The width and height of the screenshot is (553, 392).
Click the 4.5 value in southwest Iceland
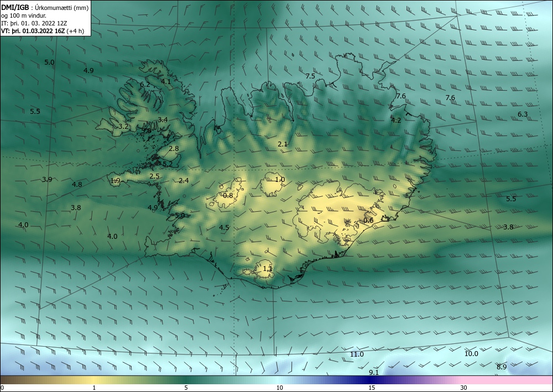(x=224, y=228)
